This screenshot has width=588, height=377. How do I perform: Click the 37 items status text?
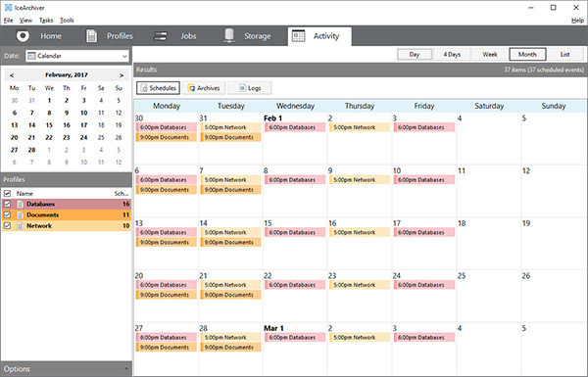(544, 70)
